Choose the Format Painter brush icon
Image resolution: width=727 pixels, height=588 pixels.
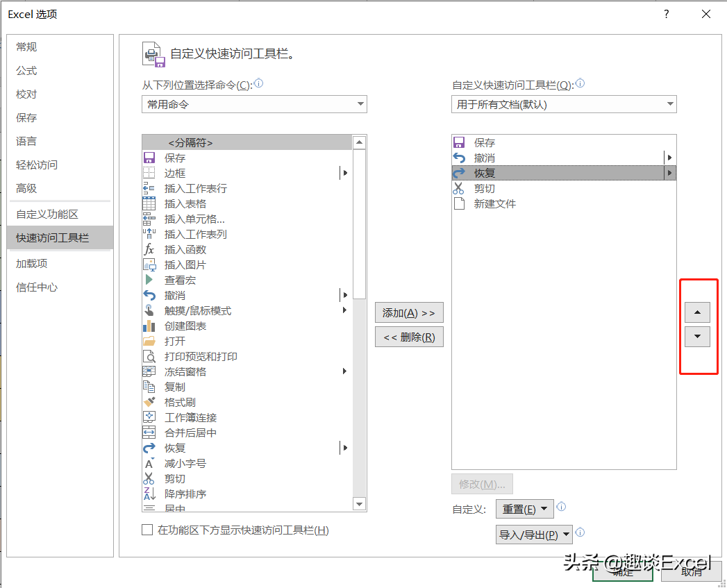click(149, 402)
